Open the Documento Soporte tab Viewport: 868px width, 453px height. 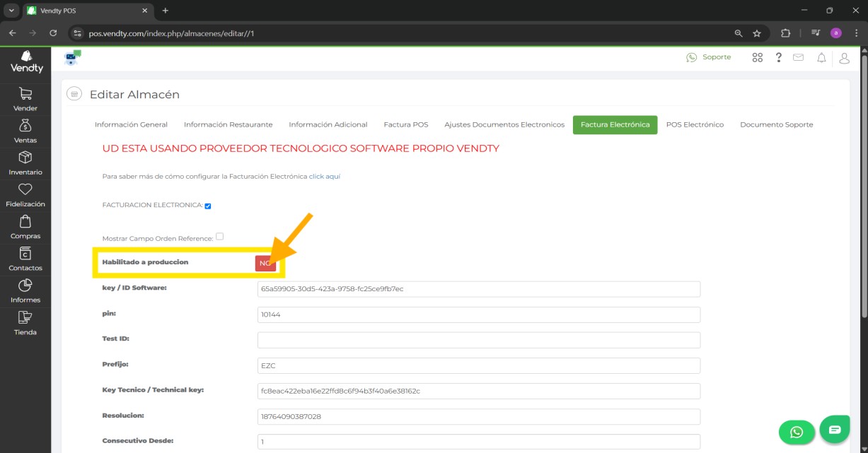[777, 124]
